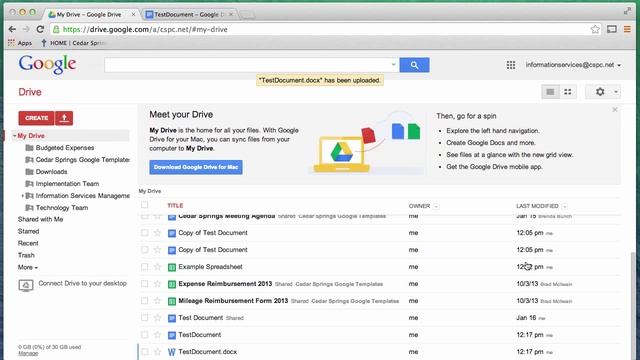
Task: Open the Implementation Team folder
Action: click(67, 184)
